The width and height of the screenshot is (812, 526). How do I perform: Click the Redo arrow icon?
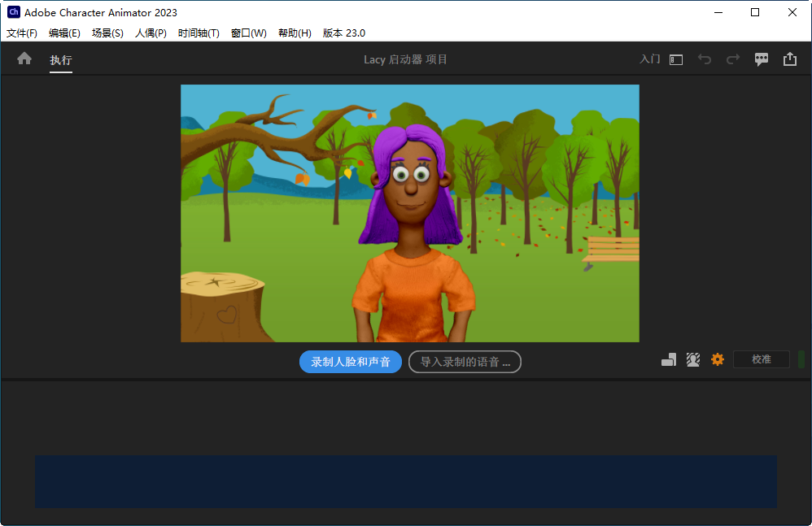click(732, 59)
